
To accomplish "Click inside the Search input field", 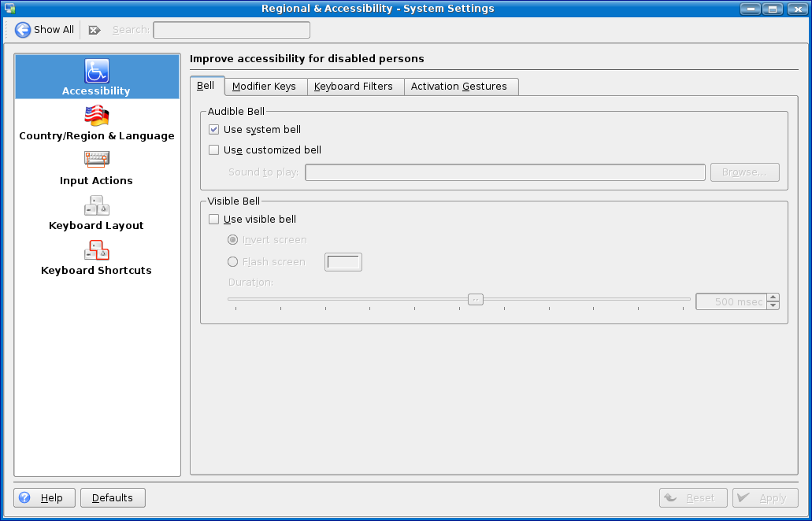I will pyautogui.click(x=231, y=30).
